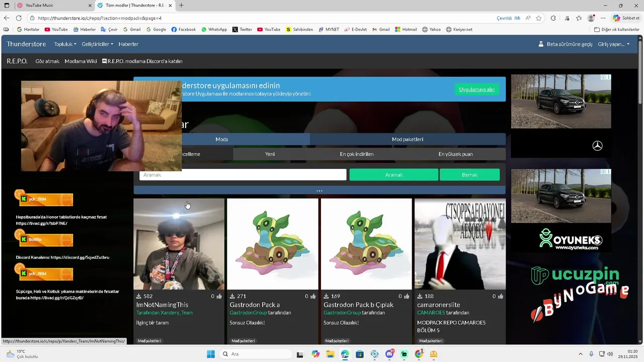Switch to the Mod paketleri tab

tap(408, 139)
